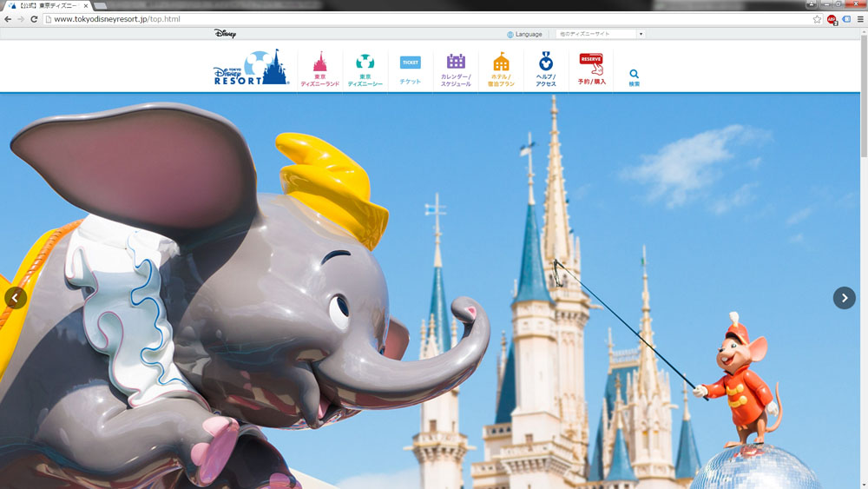Open the purple Calendar/Schedule menu
Viewport: 868px width, 489px height.
click(456, 69)
